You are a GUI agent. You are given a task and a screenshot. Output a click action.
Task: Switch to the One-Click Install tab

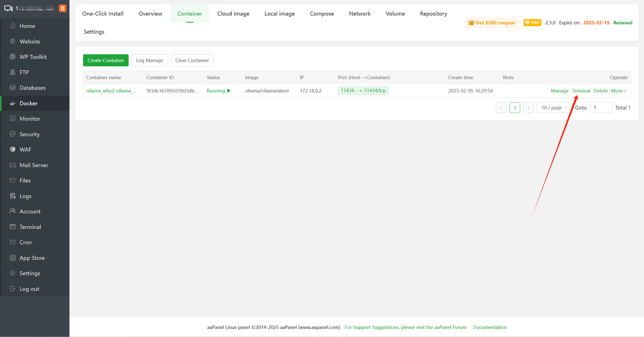click(x=103, y=14)
